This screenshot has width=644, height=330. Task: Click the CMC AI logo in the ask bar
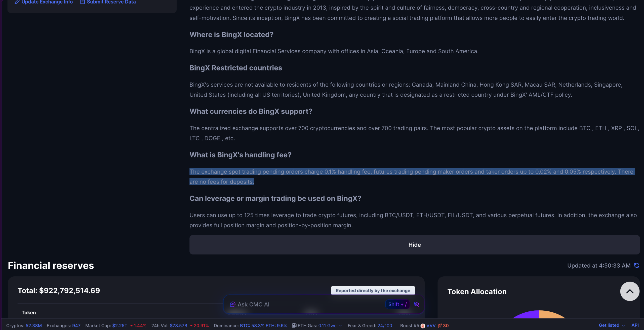tap(233, 304)
